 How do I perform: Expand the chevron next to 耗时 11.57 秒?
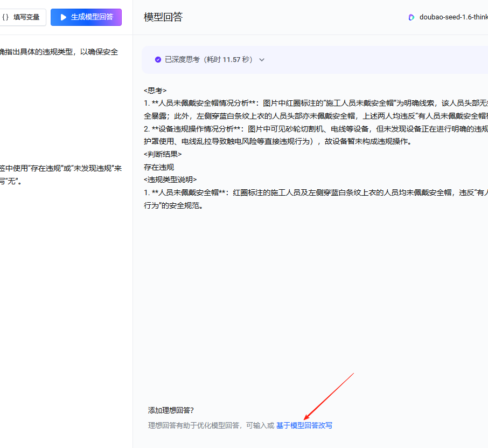click(262, 60)
